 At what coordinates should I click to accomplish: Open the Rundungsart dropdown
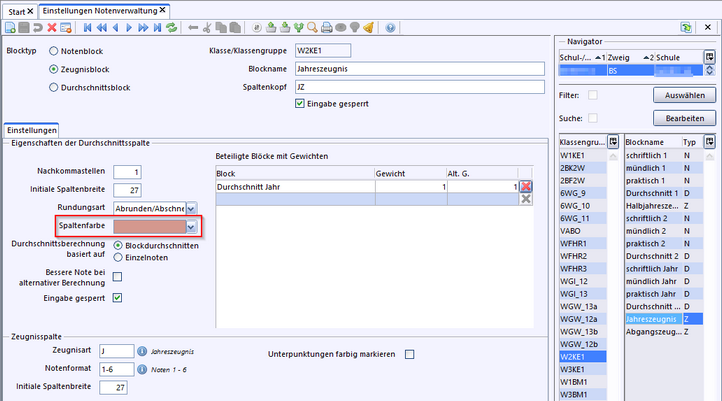tap(191, 208)
